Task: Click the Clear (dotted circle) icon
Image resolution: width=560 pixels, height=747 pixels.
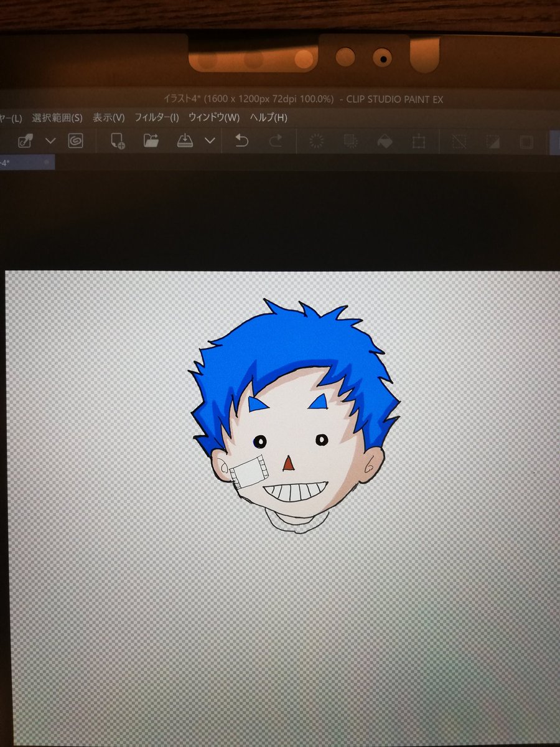Action: coord(317,142)
